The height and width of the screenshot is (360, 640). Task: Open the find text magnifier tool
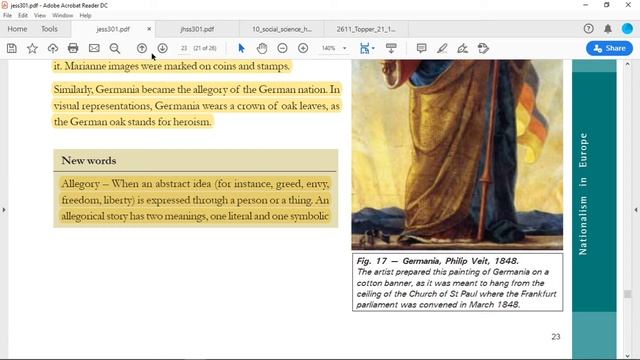pos(115,49)
